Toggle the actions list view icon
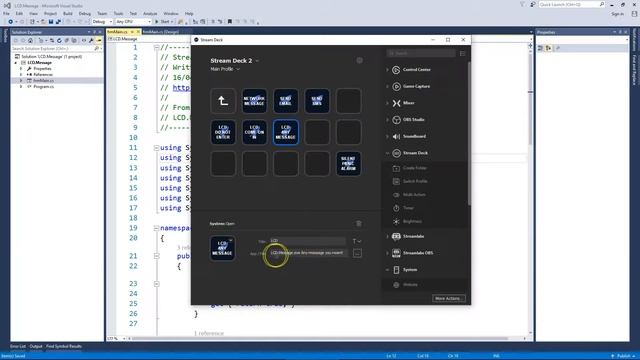 pyautogui.click(x=462, y=53)
